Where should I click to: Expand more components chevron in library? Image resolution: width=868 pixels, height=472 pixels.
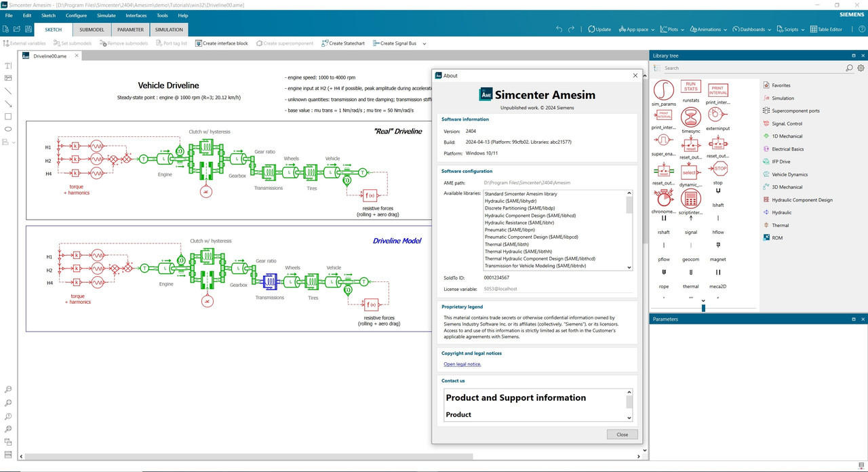(x=703, y=300)
